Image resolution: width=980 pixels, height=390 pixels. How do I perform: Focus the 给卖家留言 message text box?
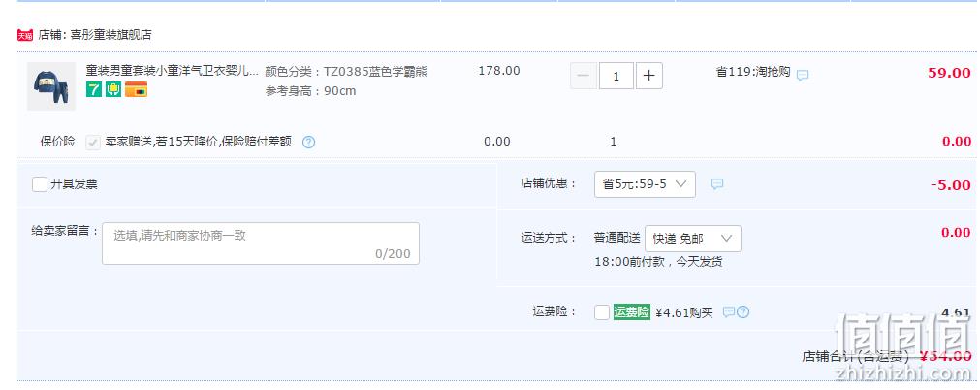click(x=261, y=244)
